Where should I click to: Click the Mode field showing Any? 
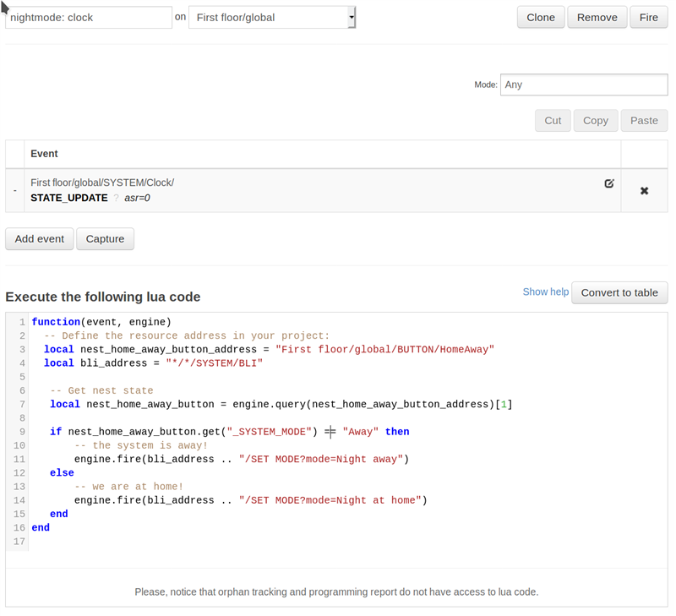point(584,84)
